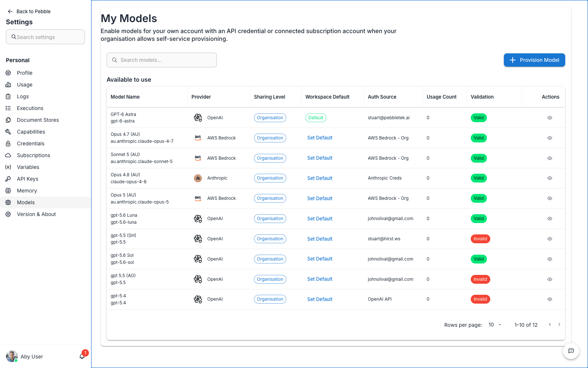Open the Subscriptions settings page
Viewport: 588px width, 368px height.
tap(46, 155)
